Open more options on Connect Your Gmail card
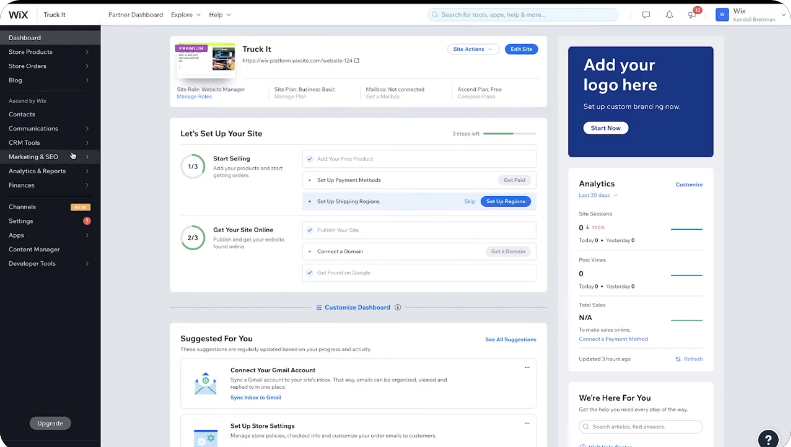The width and height of the screenshot is (791, 447). [x=527, y=367]
